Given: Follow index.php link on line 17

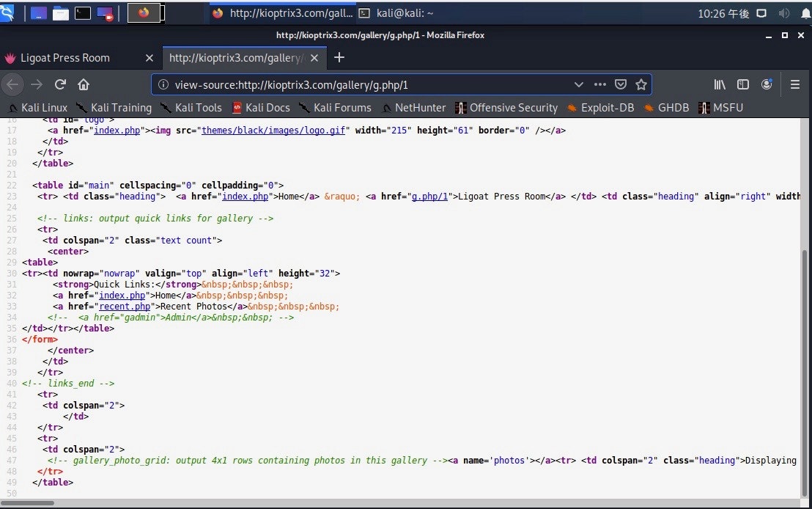Looking at the screenshot, I should [117, 131].
